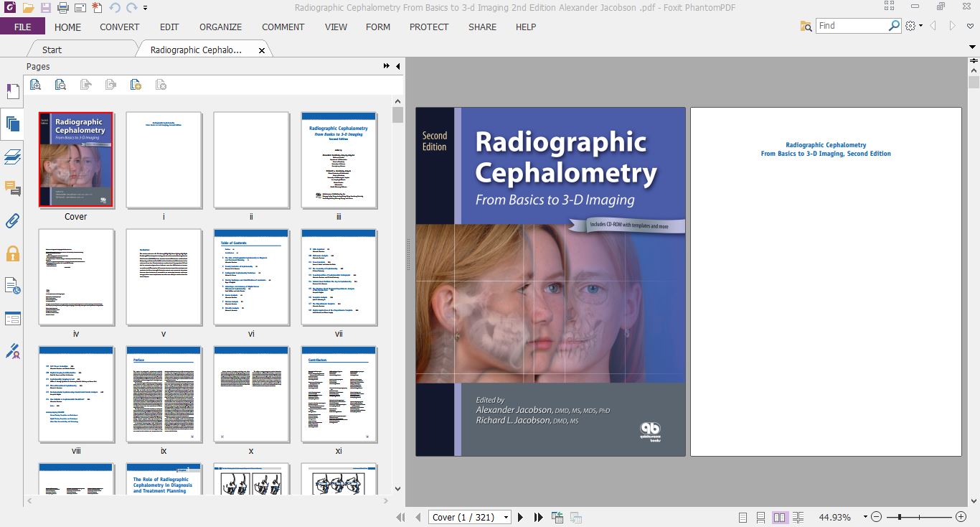The height and width of the screenshot is (527, 980).
Task: Open a file with the folder icon
Action: [28, 8]
